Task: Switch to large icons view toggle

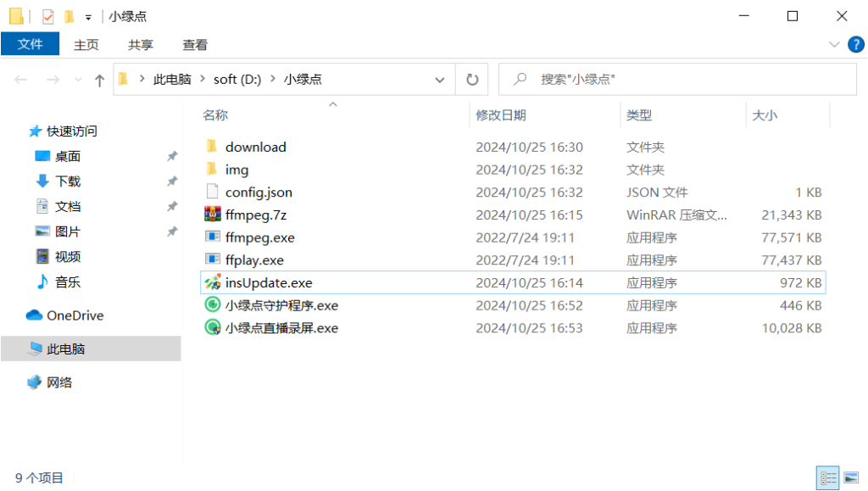Action: point(849,477)
